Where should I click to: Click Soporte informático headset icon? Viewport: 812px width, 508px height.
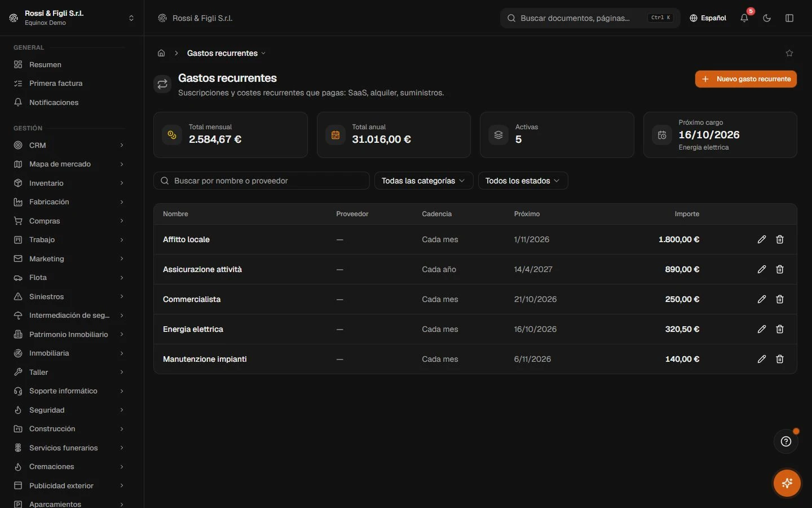tap(18, 391)
